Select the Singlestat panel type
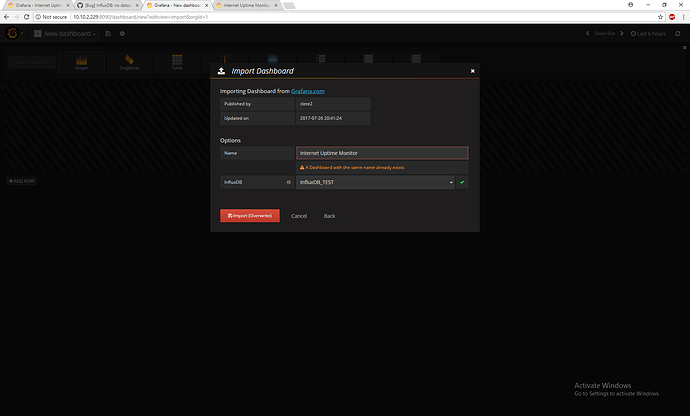The height and width of the screenshot is (416, 690). pos(129,62)
